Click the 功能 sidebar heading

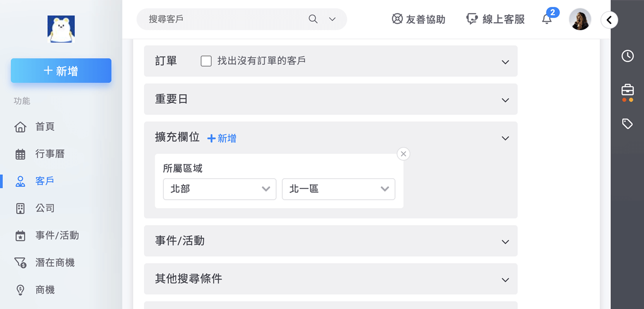[x=22, y=101]
